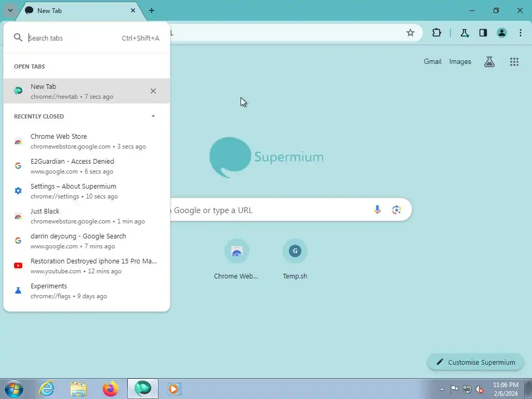This screenshot has height=399, width=532.
Task: Click the Chrome Web Store rainbow favicon
Action: click(x=18, y=141)
